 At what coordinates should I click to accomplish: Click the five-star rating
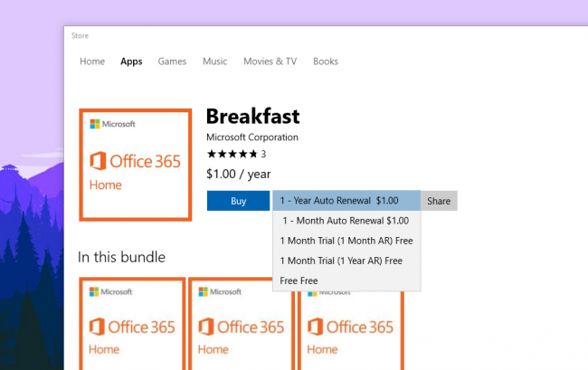232,154
